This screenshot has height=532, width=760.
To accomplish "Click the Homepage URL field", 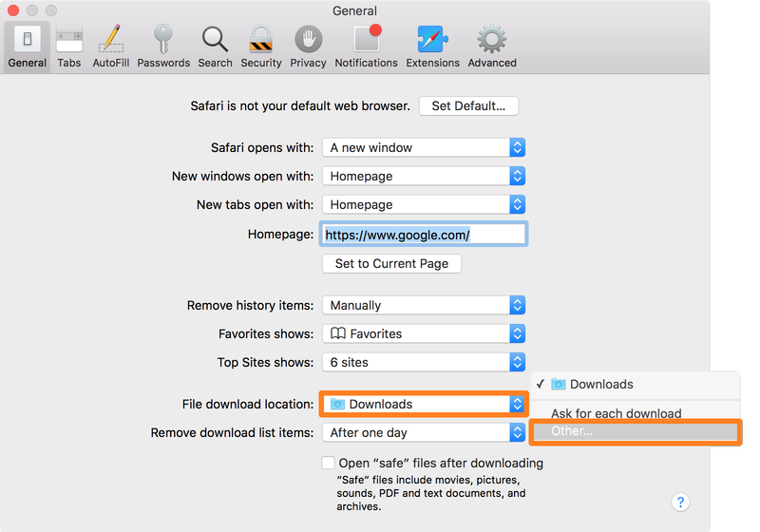I will click(x=424, y=235).
